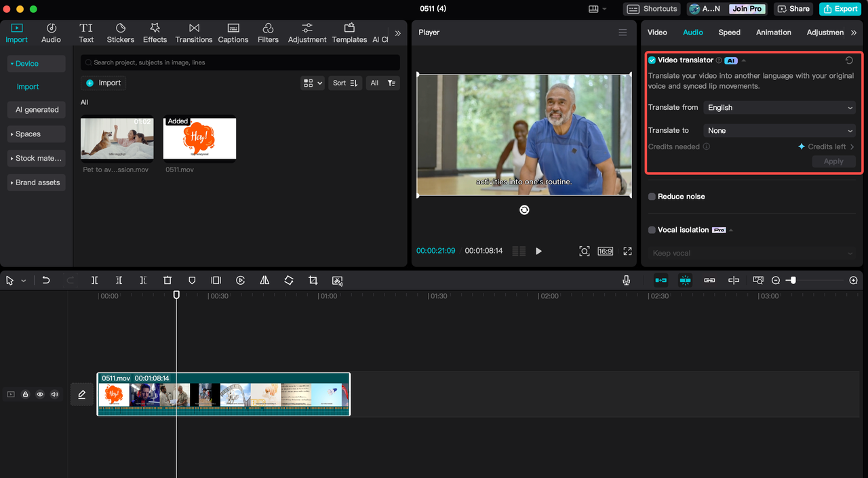Click the Split clip tool in timeline toolbar

point(94,280)
